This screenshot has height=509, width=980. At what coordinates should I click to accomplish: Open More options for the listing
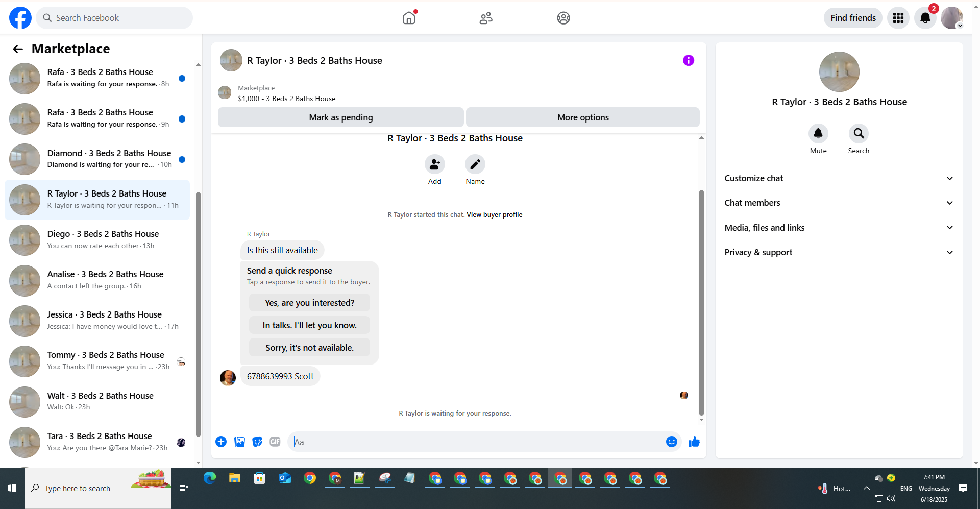coord(583,117)
